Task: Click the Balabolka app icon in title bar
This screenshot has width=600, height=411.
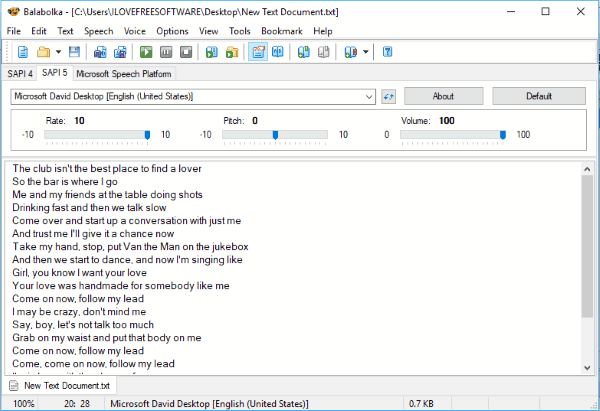Action: point(13,11)
